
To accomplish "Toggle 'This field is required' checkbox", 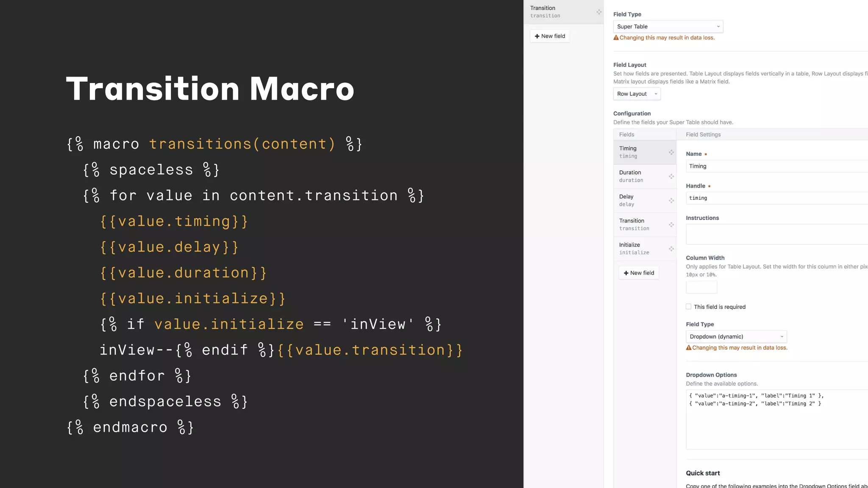I will (x=689, y=307).
